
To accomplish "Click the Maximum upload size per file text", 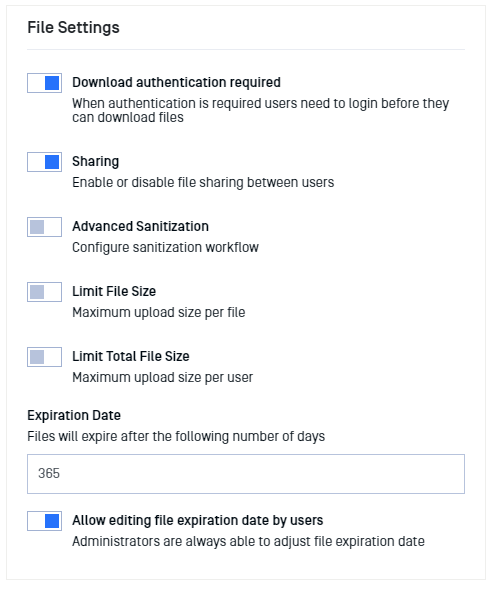I will 159,313.
